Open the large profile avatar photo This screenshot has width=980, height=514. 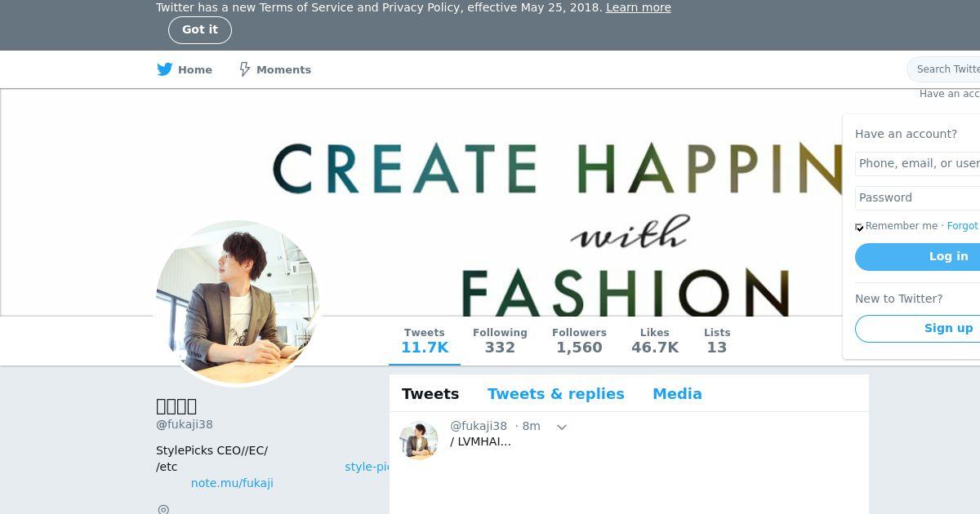(x=238, y=303)
